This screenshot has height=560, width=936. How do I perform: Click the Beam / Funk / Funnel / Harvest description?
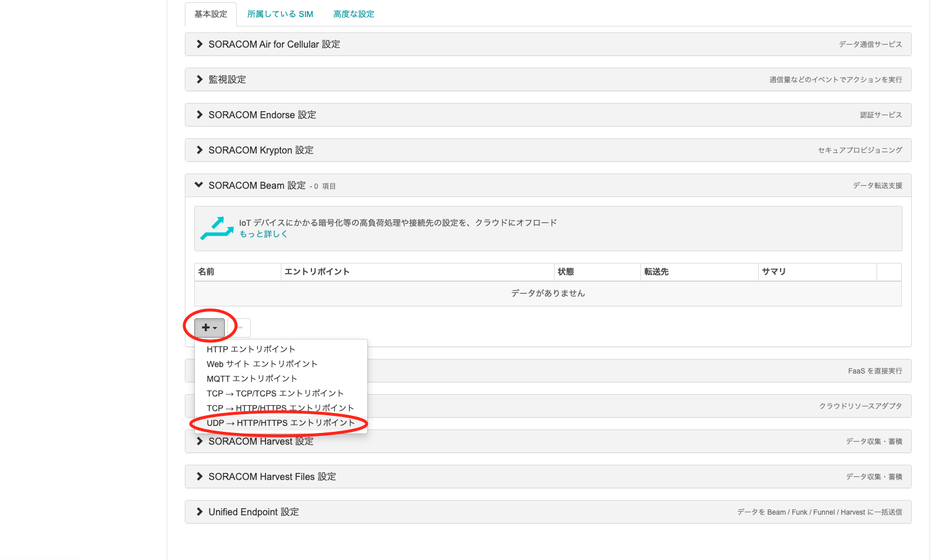(819, 512)
